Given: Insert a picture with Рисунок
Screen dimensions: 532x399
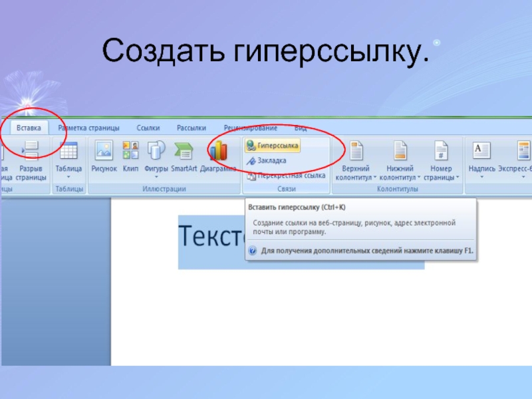Looking at the screenshot, I should 104,156.
